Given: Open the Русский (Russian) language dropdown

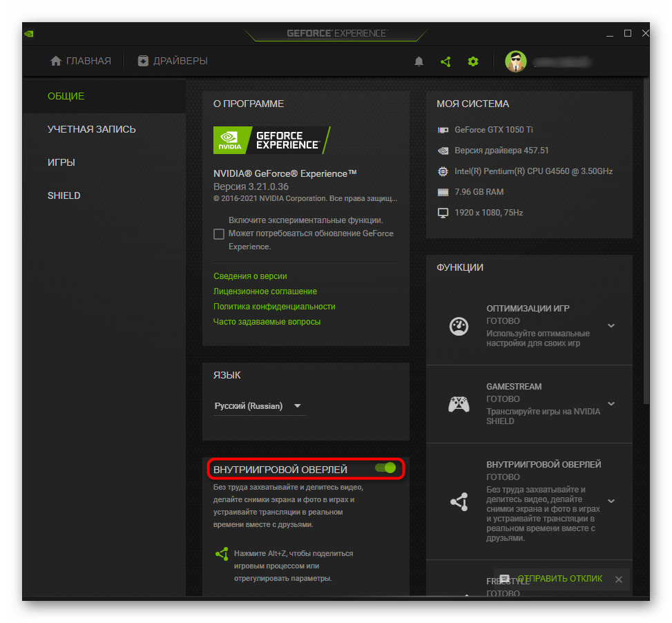Looking at the screenshot, I should pos(259,405).
